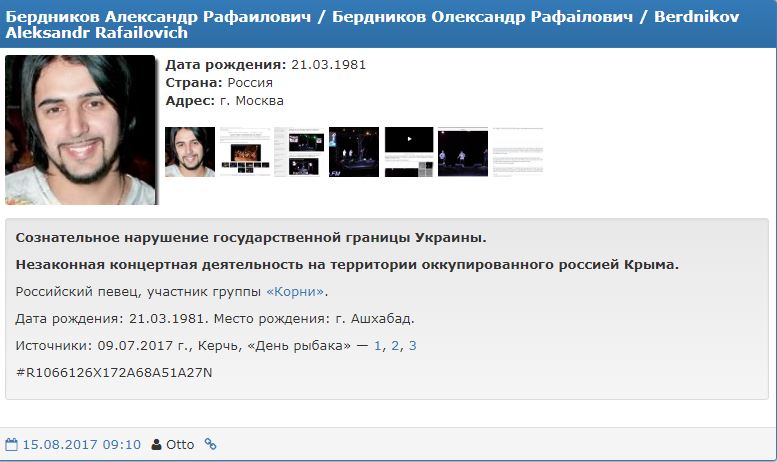The image size is (777, 462).
Task: Click the bold line Сознательное нарушение государственной границы
Action: click(x=251, y=238)
